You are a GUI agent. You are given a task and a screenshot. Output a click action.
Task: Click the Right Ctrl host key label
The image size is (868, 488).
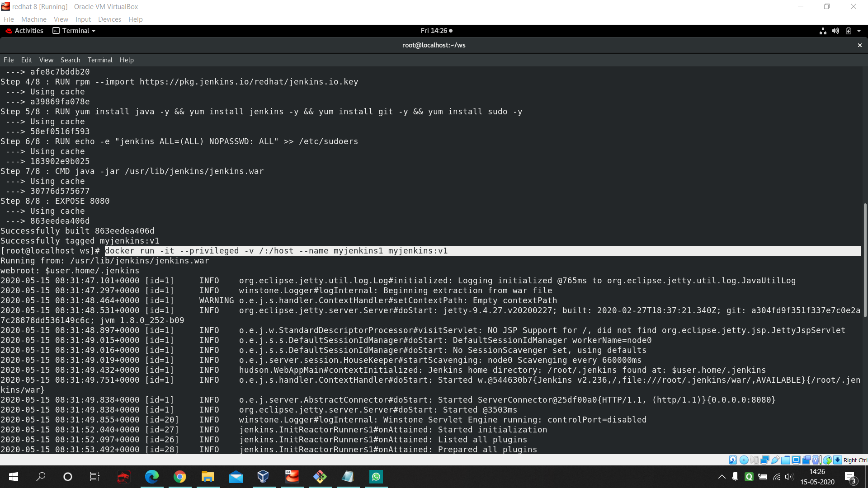855,460
